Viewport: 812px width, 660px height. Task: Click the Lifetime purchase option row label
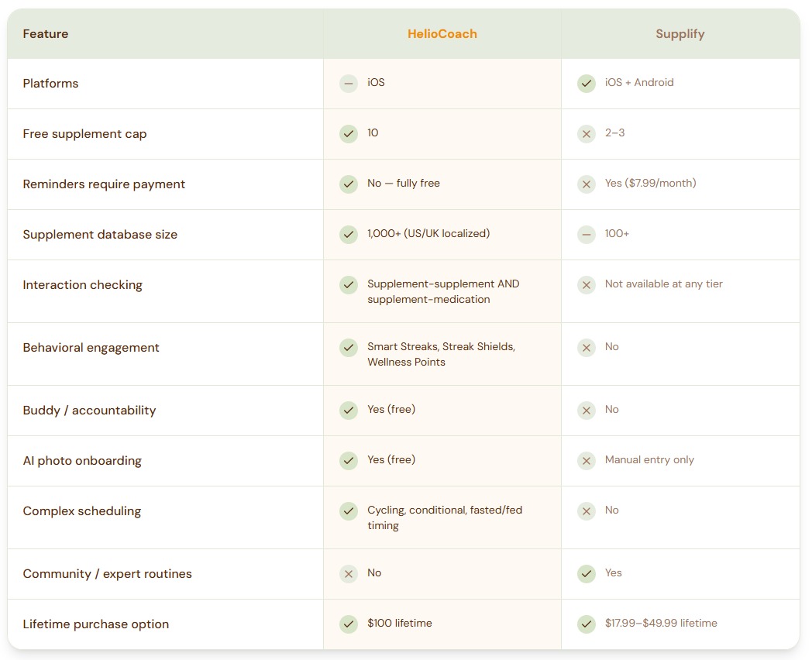(x=96, y=624)
